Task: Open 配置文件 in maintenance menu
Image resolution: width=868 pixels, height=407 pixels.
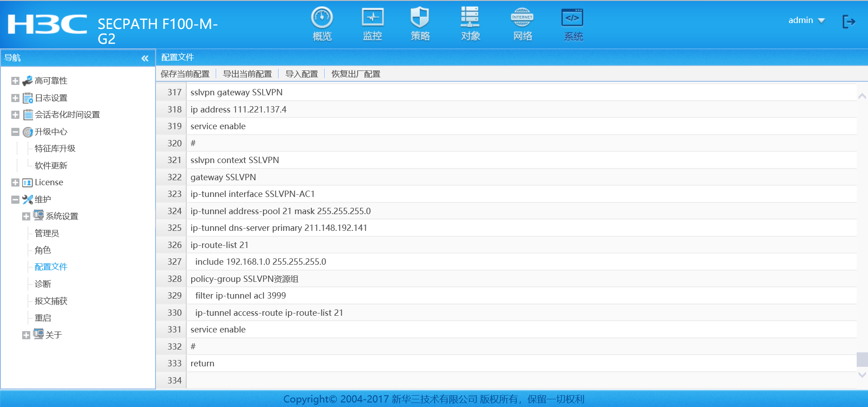Action: (51, 267)
